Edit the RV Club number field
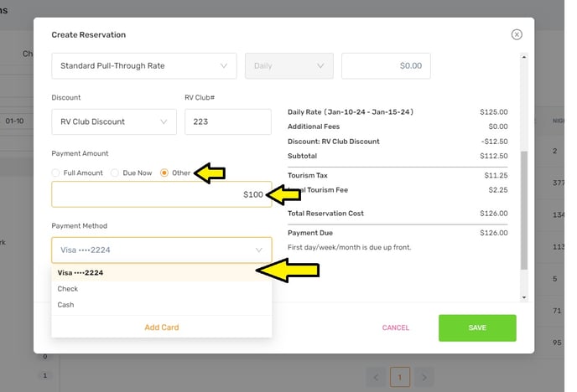577x392 pixels. click(227, 121)
